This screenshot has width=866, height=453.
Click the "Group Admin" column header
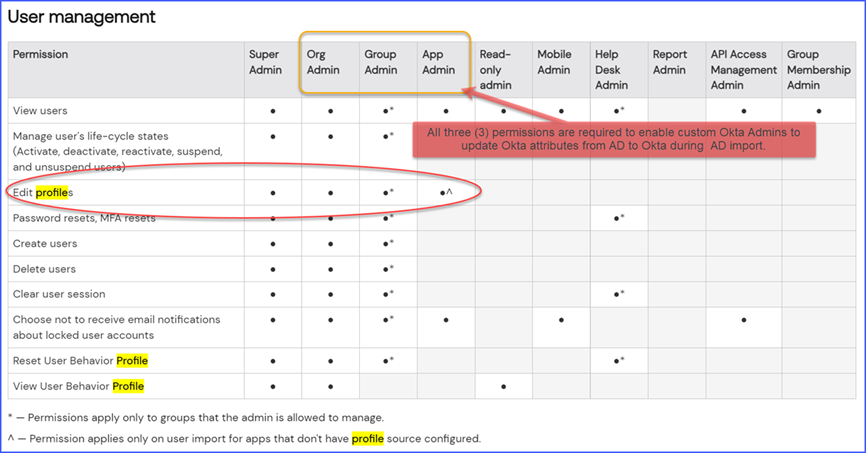(381, 62)
